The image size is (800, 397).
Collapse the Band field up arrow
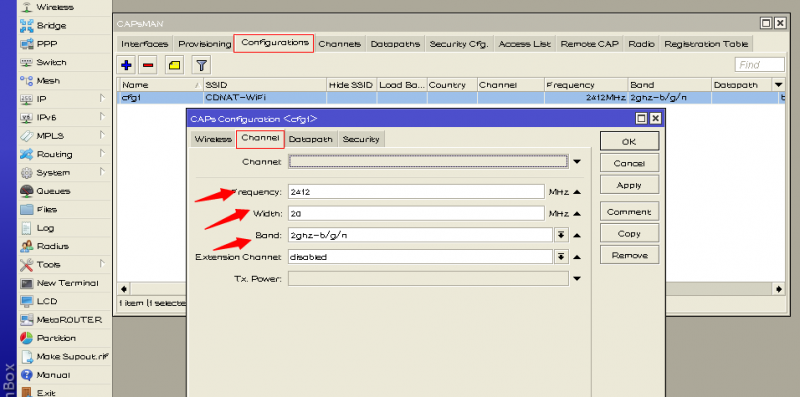[577, 235]
